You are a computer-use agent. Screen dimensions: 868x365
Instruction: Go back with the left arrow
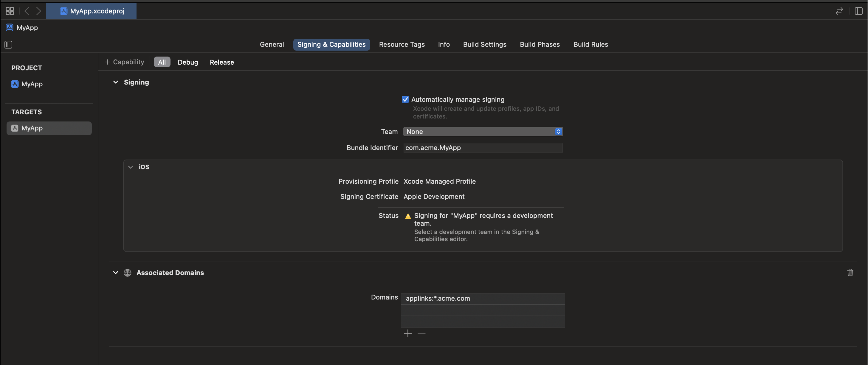[x=27, y=11]
